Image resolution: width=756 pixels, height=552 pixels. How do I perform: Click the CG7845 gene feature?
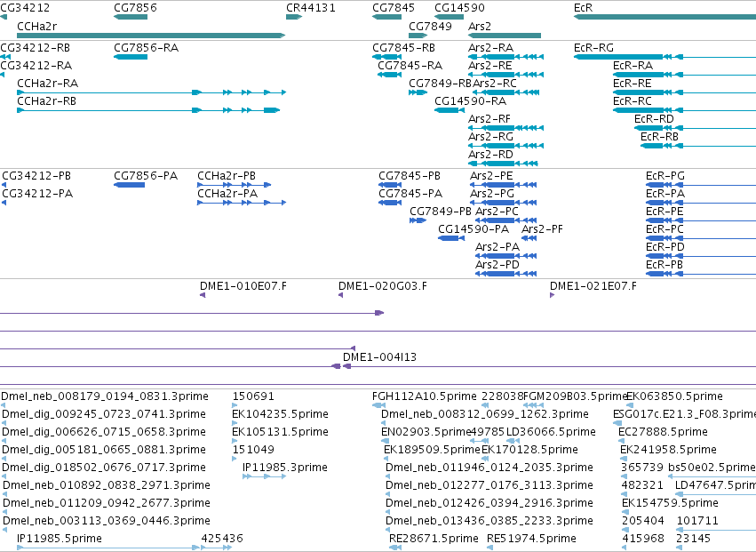386,17
